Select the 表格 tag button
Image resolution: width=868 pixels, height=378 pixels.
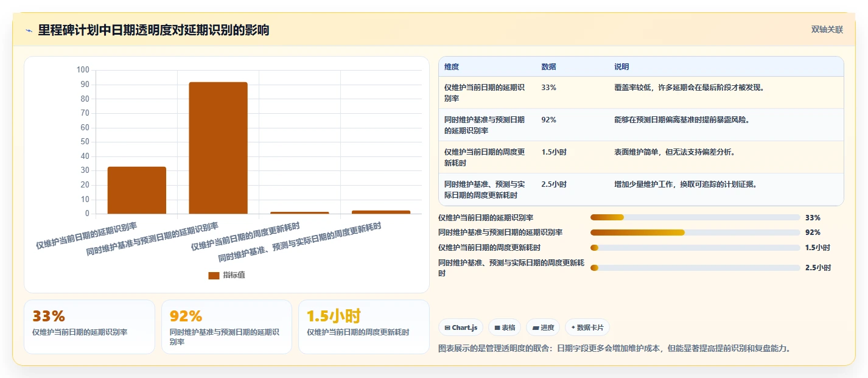pyautogui.click(x=505, y=327)
